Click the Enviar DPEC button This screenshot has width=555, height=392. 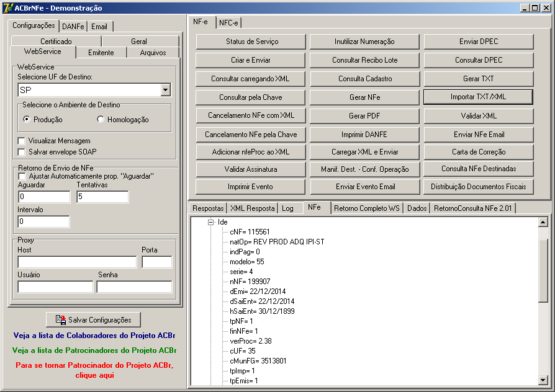coord(479,42)
